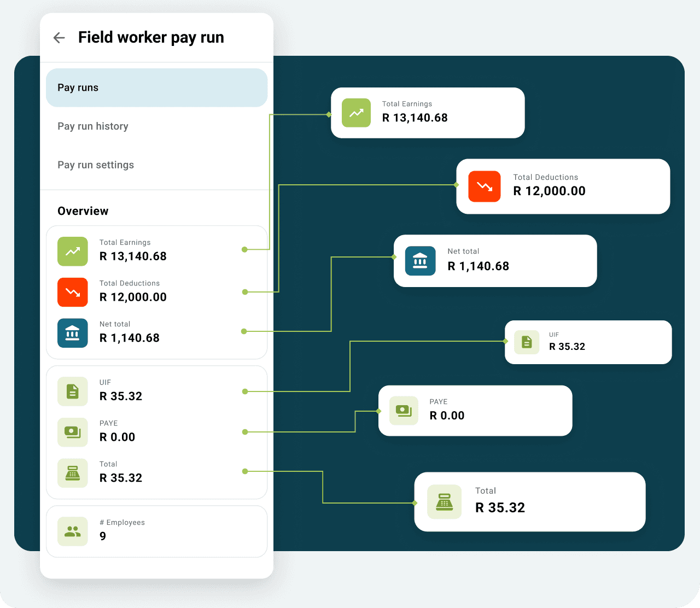Switch to Pay run history
Screen dimensions: 700x608
[93, 126]
